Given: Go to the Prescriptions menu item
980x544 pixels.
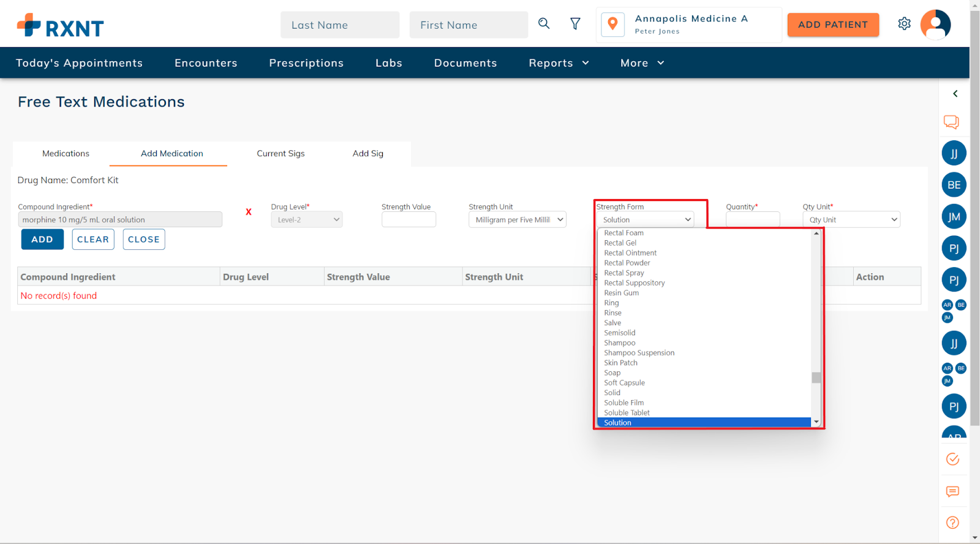Looking at the screenshot, I should 306,63.
